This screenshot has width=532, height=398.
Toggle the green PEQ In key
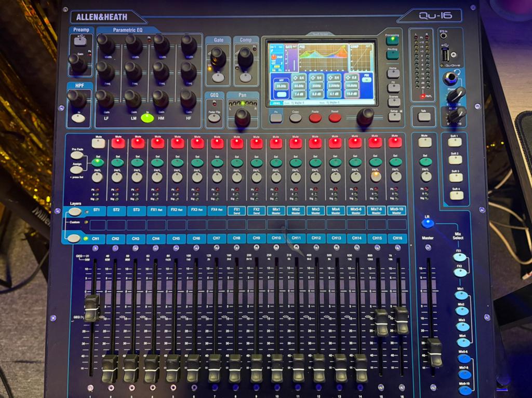pos(147,118)
